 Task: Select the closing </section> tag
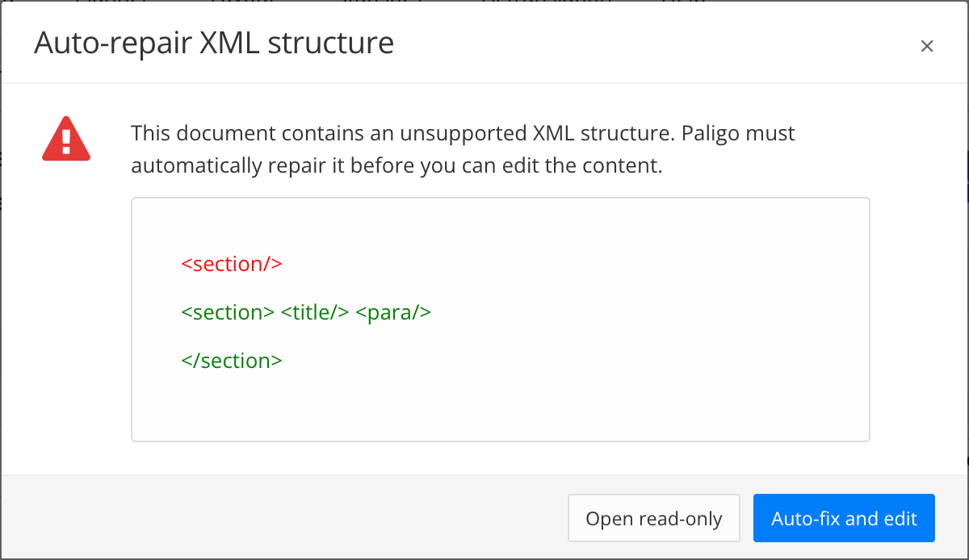tap(232, 361)
